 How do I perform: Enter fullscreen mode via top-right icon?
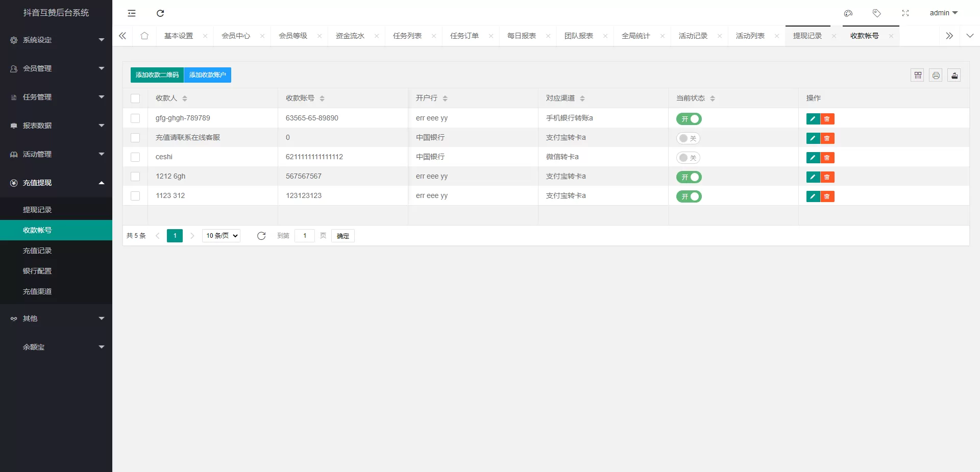pyautogui.click(x=905, y=13)
